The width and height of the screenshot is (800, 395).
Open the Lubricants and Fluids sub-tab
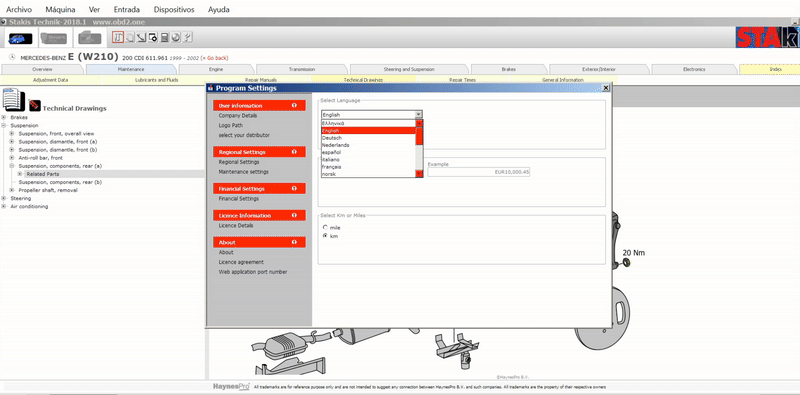click(x=157, y=80)
